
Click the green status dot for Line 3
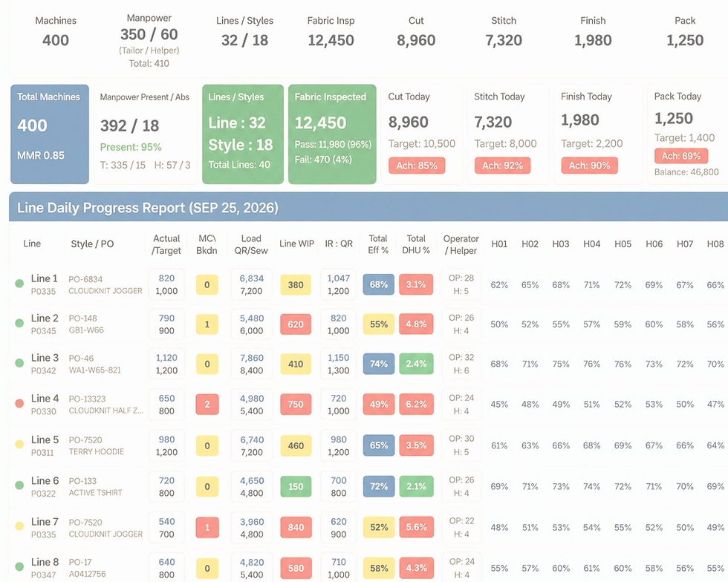19,363
